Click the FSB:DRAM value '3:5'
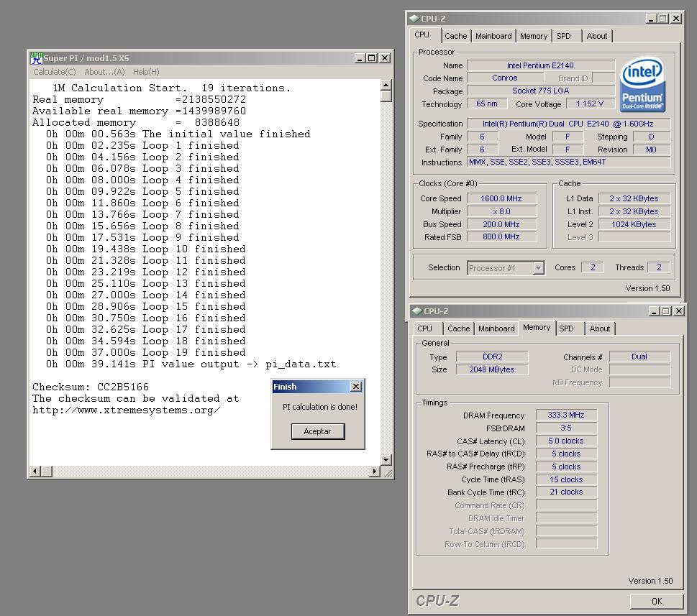The width and height of the screenshot is (697, 616). click(x=566, y=428)
